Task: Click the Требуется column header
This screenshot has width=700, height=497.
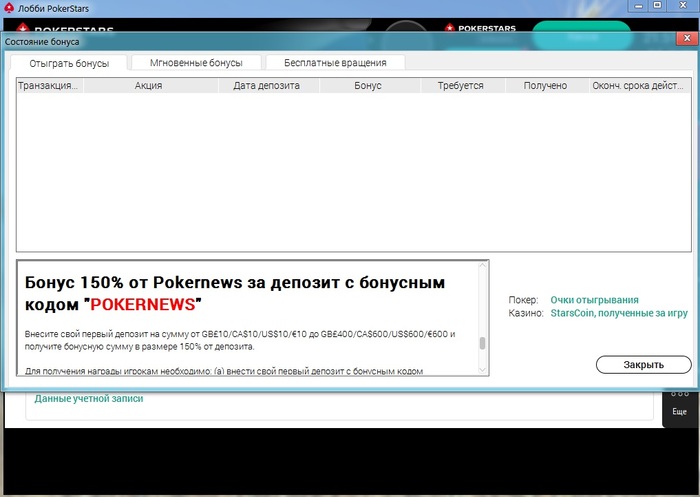Action: point(461,85)
